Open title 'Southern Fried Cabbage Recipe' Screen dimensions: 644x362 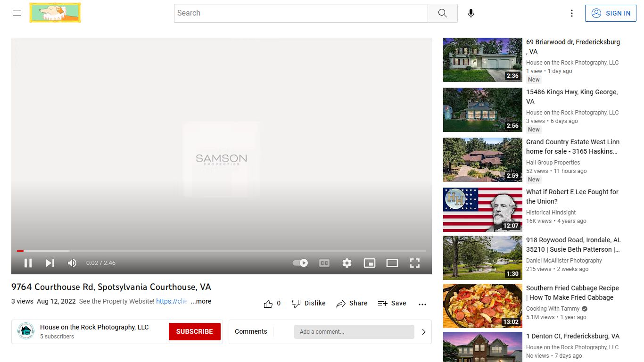[572, 293]
